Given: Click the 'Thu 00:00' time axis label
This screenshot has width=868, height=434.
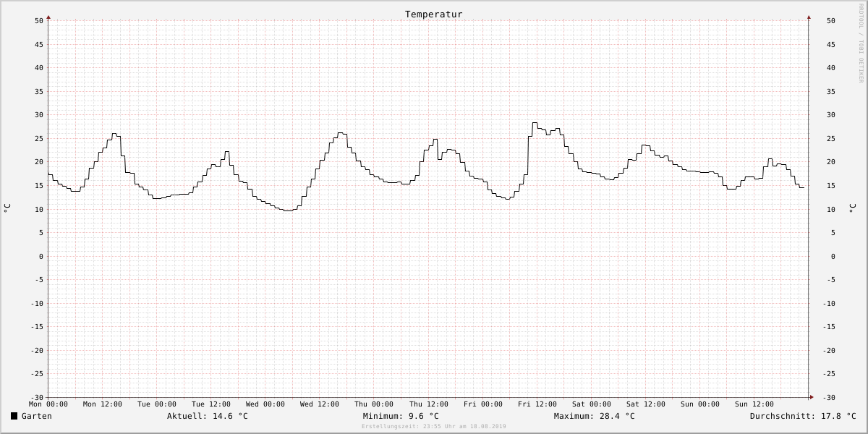Looking at the screenshot, I should pos(374,404).
